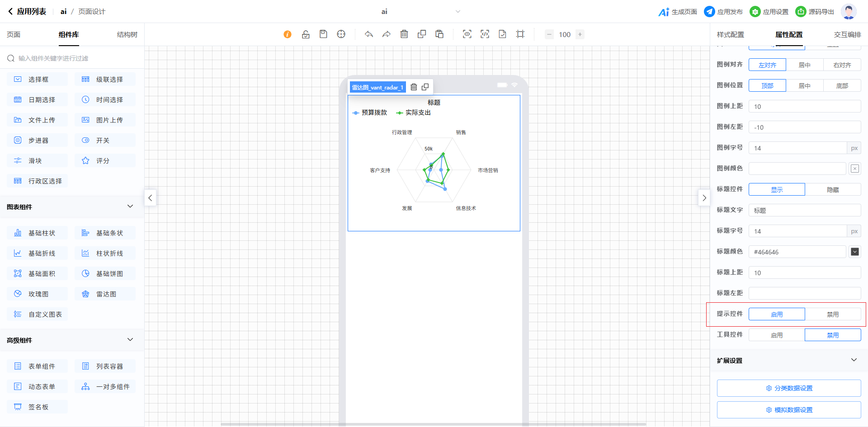Open the 标题颜色 color swatch

click(854, 252)
